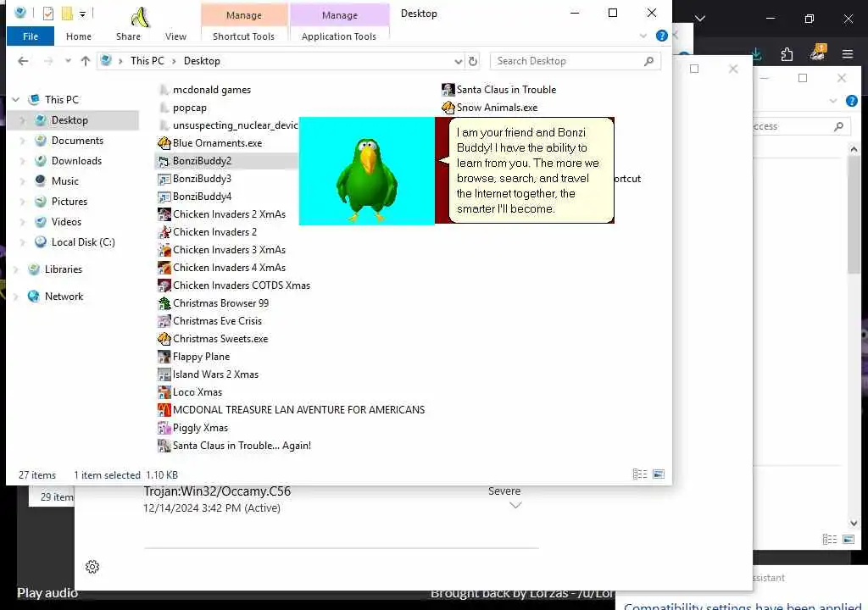868x610 pixels.
Task: Click the Snow Animals.exe icon
Action: coord(448,108)
